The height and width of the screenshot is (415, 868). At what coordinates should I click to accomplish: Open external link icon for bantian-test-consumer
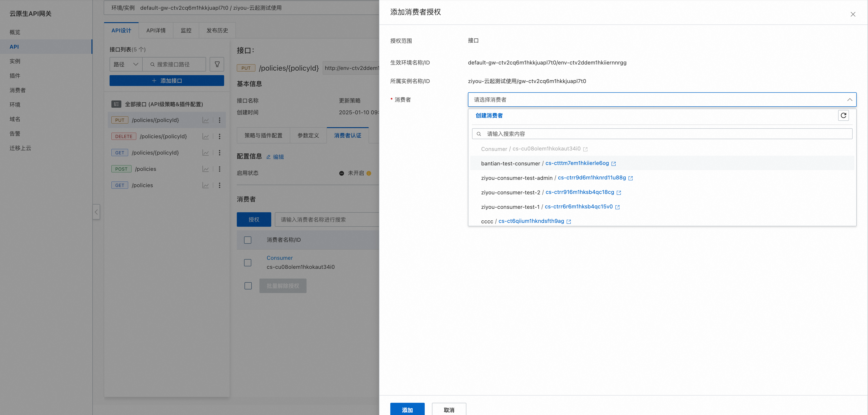[613, 164]
